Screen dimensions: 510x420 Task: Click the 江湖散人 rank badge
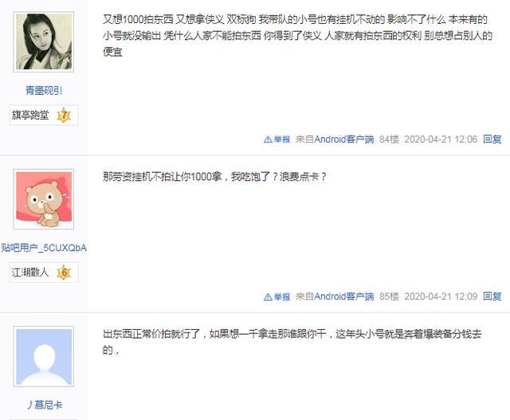(44, 273)
